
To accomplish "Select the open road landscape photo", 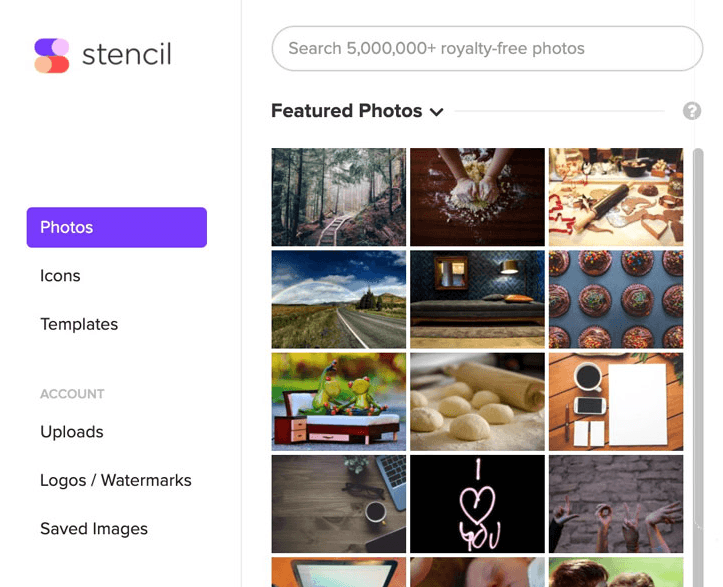I will tap(338, 299).
